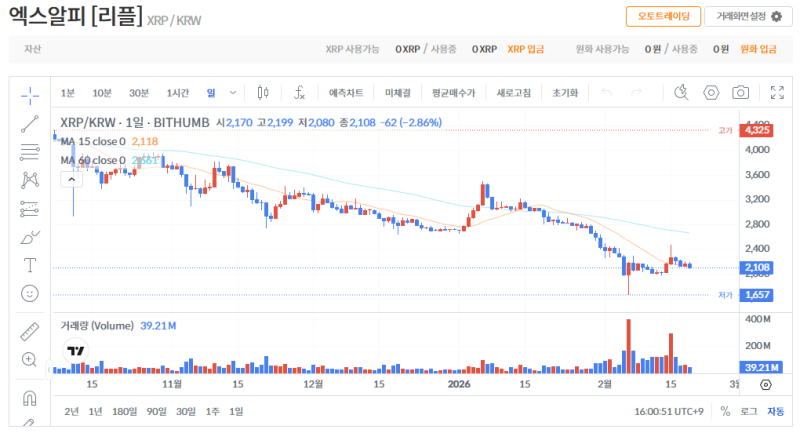This screenshot has width=800, height=433.
Task: Click the 1,657 low price label
Action: pos(757,295)
